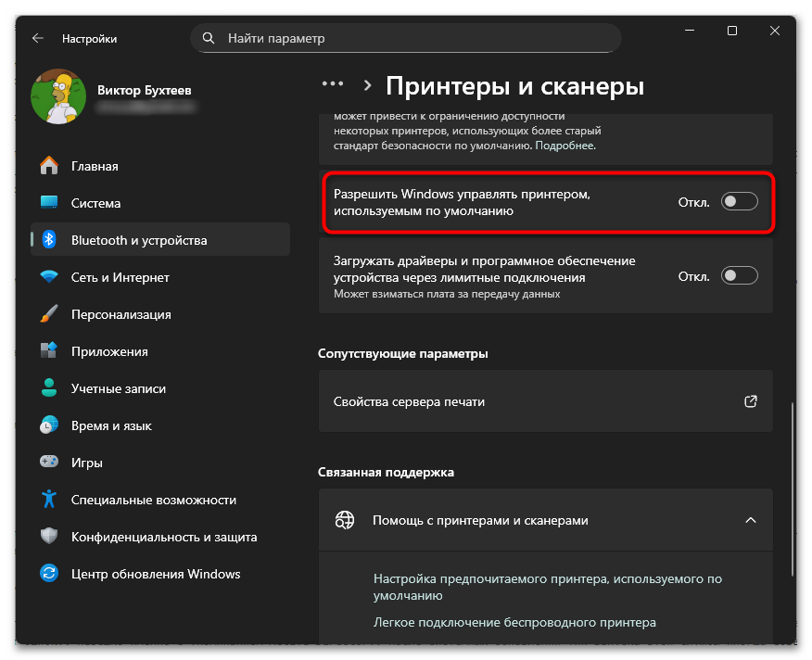Screen dimensions: 812x660
Task: Maximize the Settings window
Action: coord(731,31)
